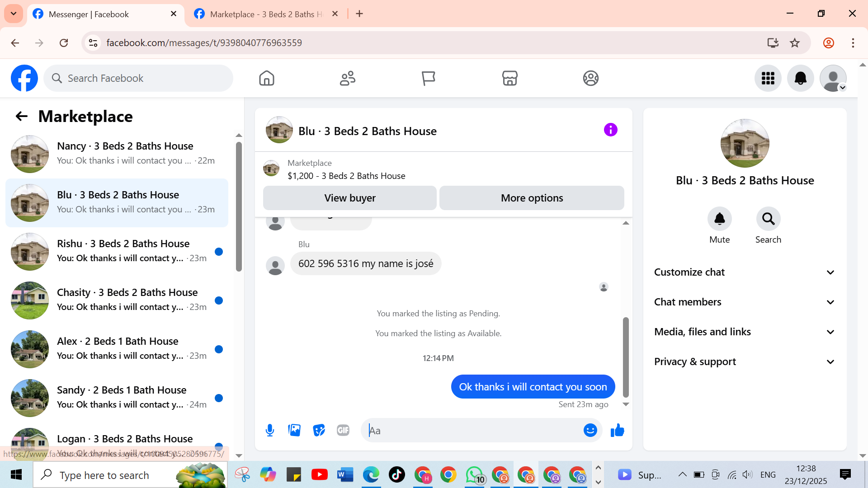Attach a photo using image icon
The image size is (868, 488).
coord(294,430)
